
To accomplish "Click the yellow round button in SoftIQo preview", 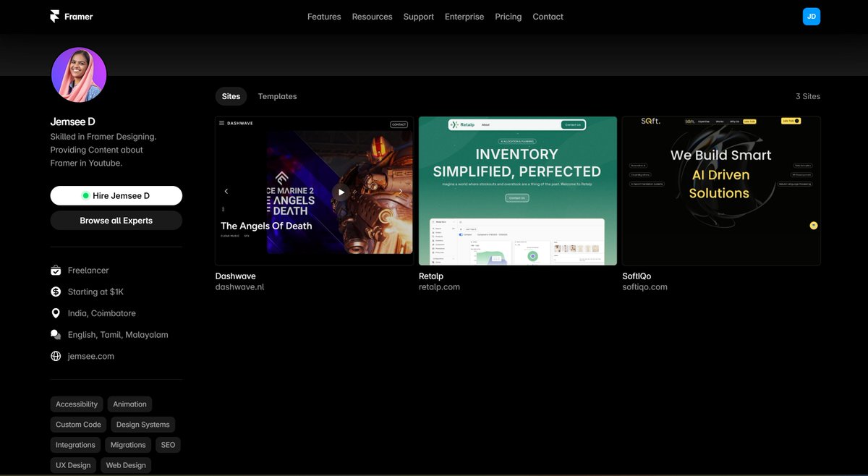I will (x=814, y=226).
